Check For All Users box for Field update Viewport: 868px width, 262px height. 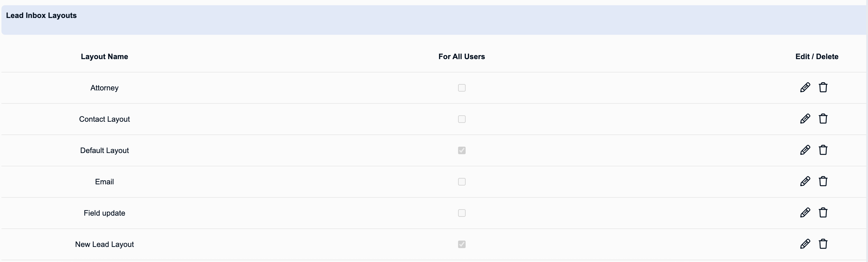point(462,213)
